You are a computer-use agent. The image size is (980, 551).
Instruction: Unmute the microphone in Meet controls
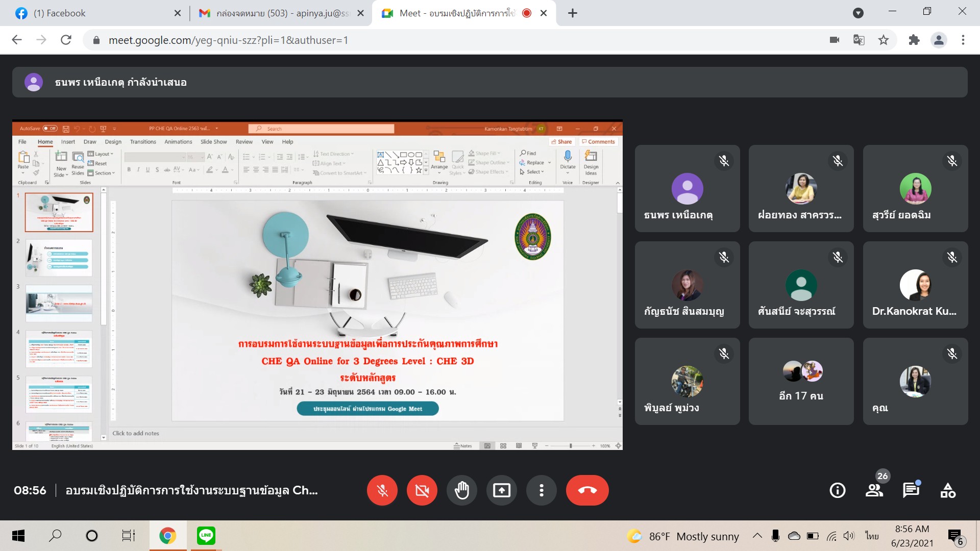click(382, 490)
